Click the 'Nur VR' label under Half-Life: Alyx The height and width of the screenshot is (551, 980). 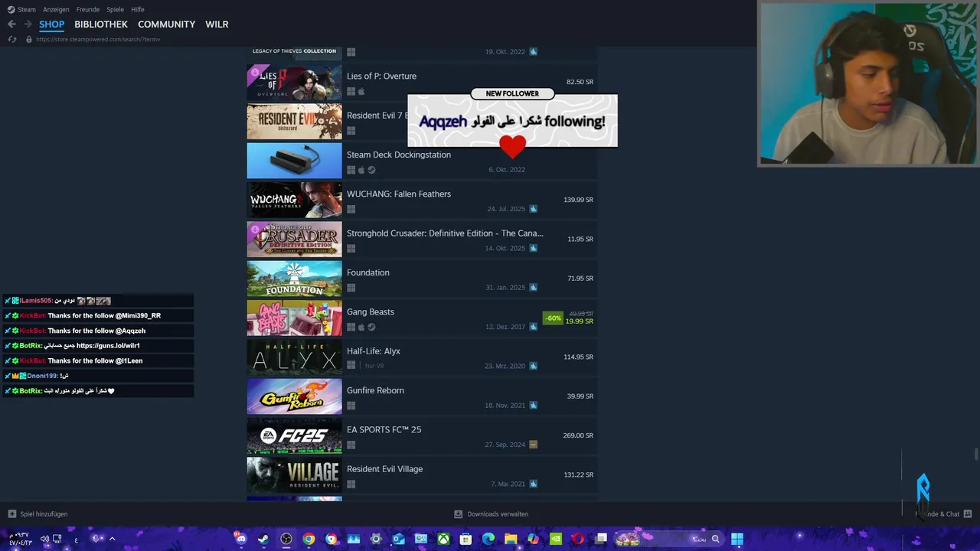(x=374, y=366)
